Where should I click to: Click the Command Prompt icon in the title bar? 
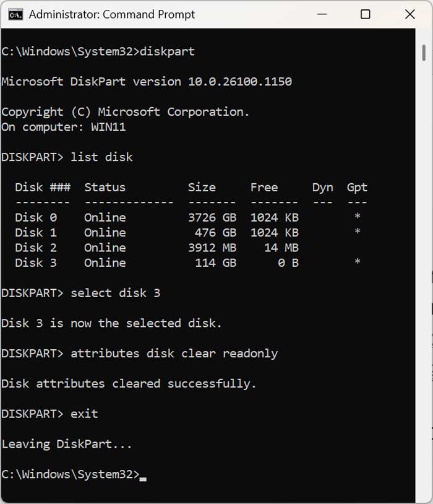pos(15,14)
